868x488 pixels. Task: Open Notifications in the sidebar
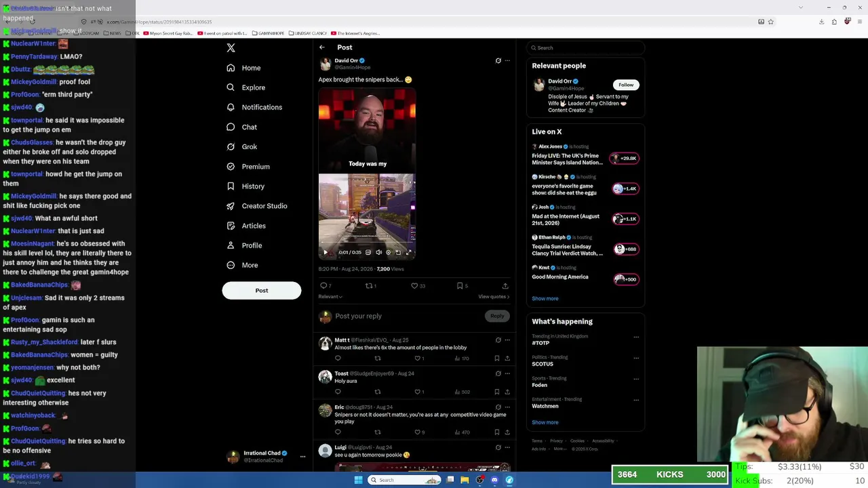[254, 107]
